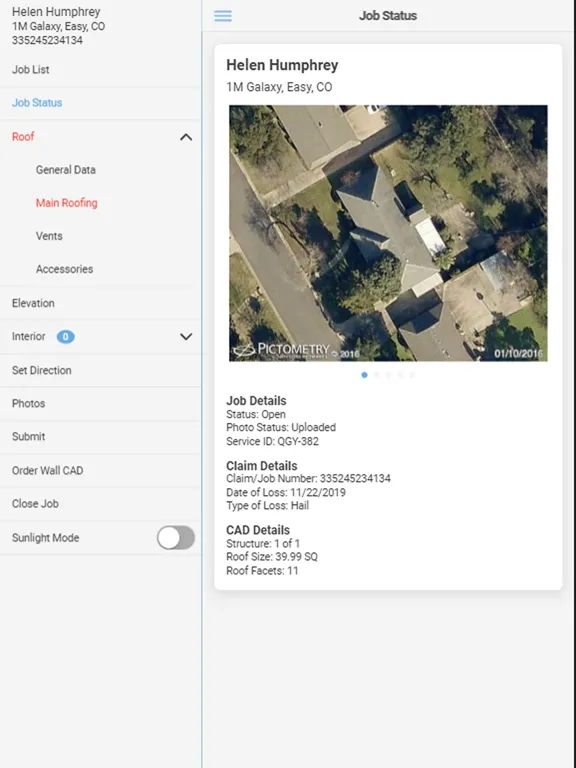Open Main Roofing under Roof
576x768 pixels.
tap(67, 203)
